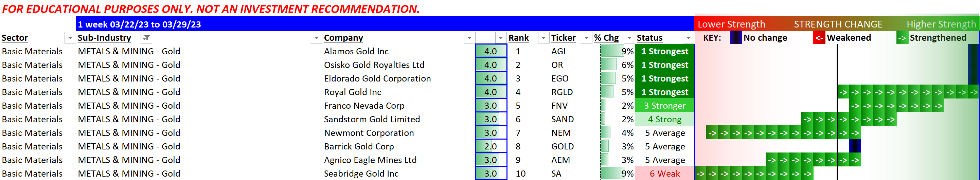
Task: Click the 'STRENGTH CHANGE' heading
Action: click(x=838, y=24)
